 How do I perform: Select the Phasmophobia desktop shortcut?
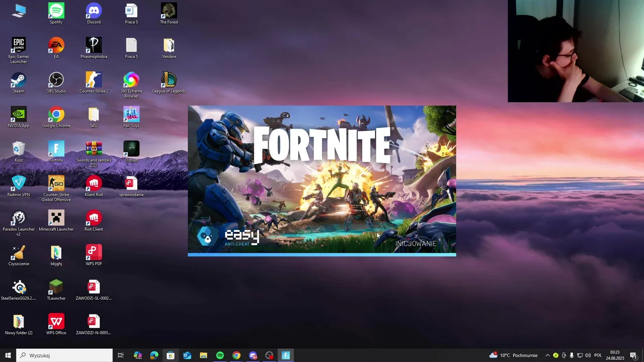click(94, 48)
